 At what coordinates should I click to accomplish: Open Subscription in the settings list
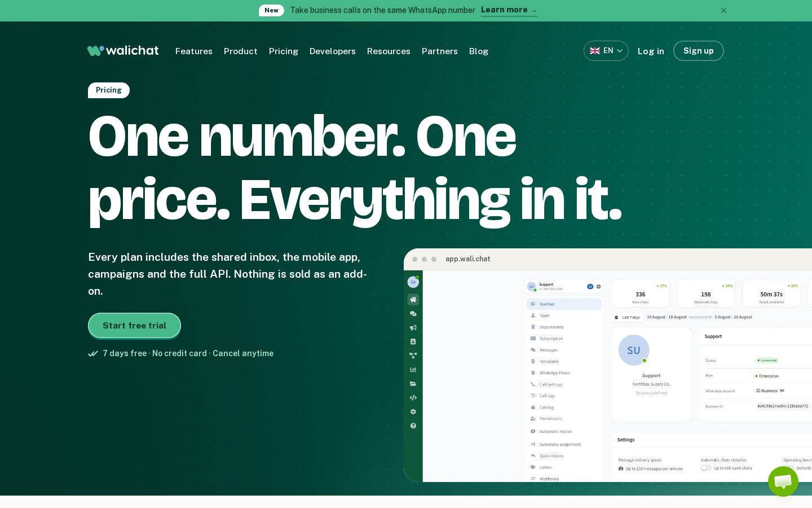coord(564,339)
